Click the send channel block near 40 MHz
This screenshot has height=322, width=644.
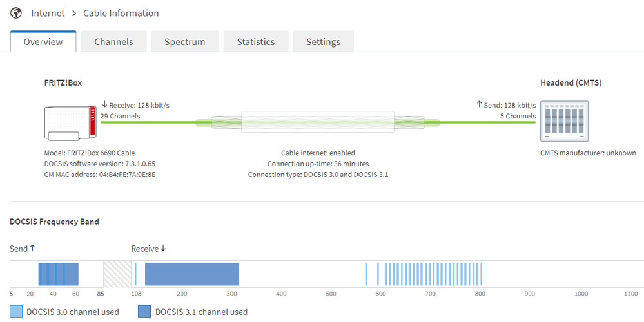click(x=52, y=274)
